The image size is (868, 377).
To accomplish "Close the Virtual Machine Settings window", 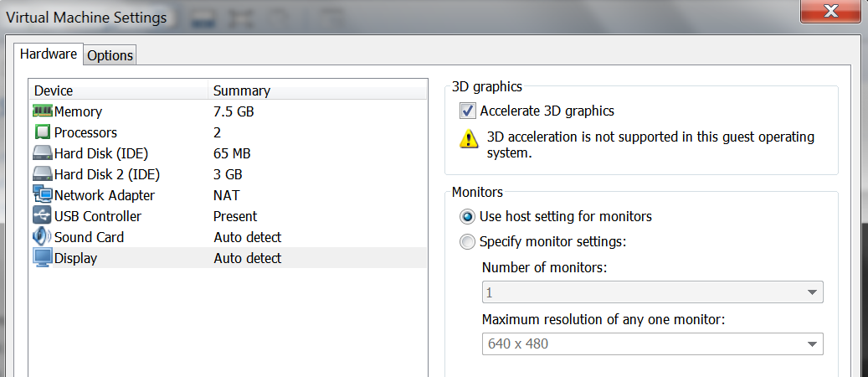I will click(x=830, y=12).
